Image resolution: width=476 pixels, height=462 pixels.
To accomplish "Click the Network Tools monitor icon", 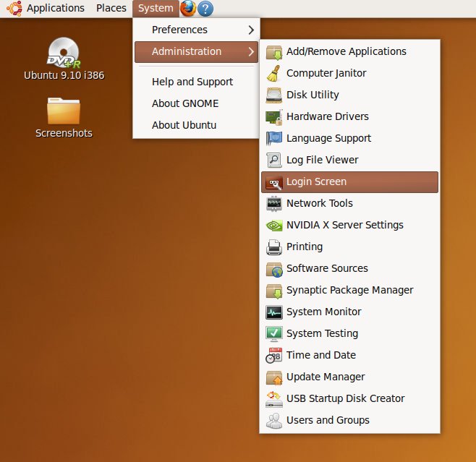I will (x=274, y=204).
